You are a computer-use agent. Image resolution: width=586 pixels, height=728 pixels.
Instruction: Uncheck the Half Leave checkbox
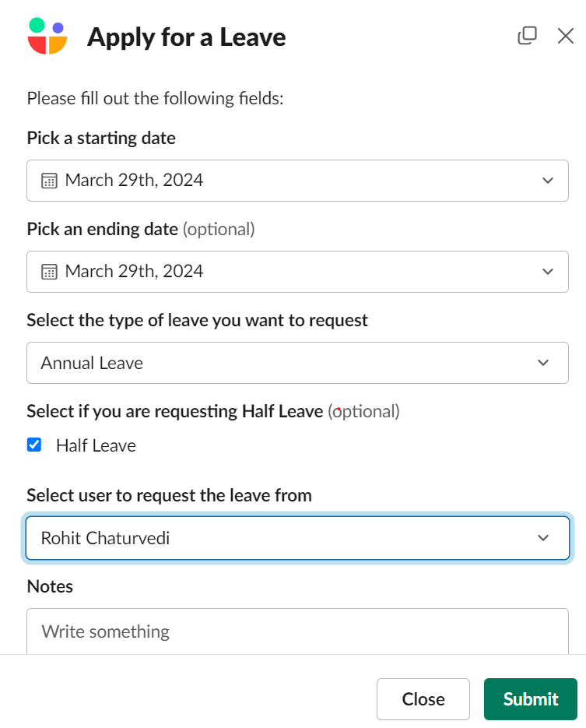click(x=34, y=445)
